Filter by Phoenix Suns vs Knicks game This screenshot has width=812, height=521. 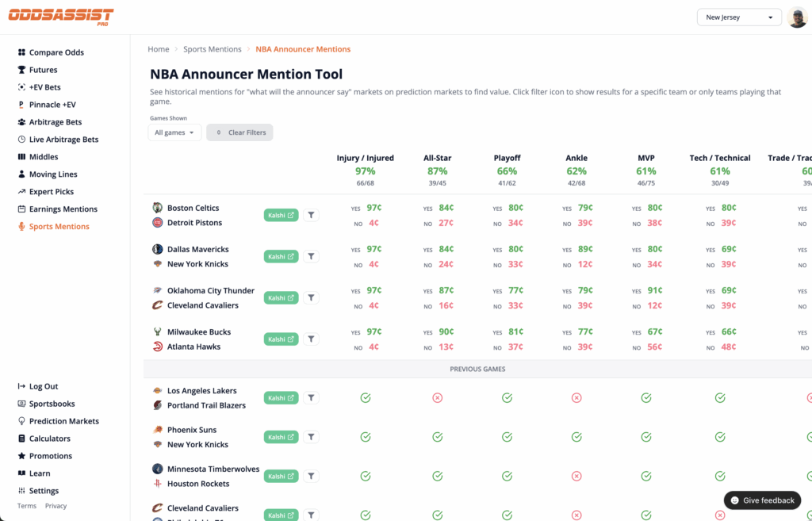[x=311, y=437]
